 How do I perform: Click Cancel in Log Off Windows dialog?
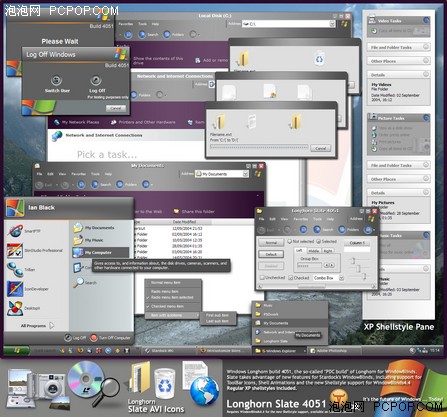(x=116, y=108)
